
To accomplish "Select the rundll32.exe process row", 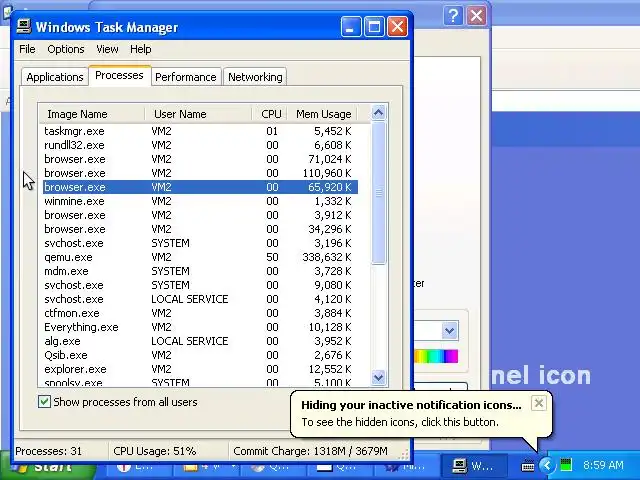I will [200, 145].
